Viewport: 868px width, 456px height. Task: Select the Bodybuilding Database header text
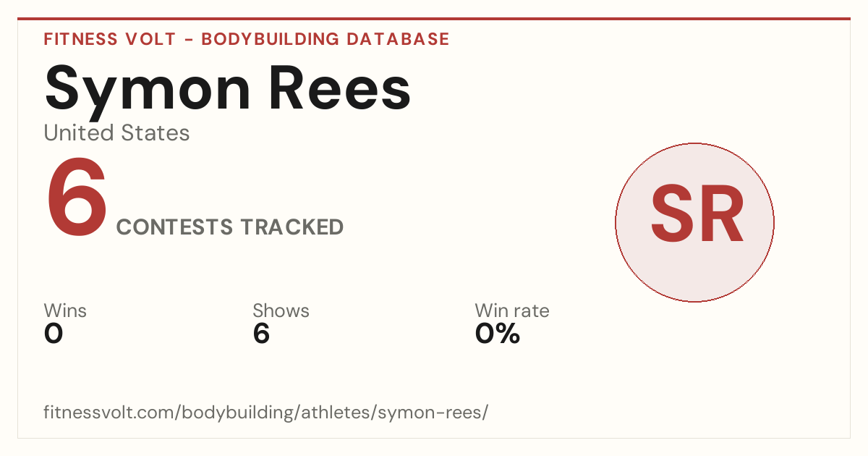point(325,39)
